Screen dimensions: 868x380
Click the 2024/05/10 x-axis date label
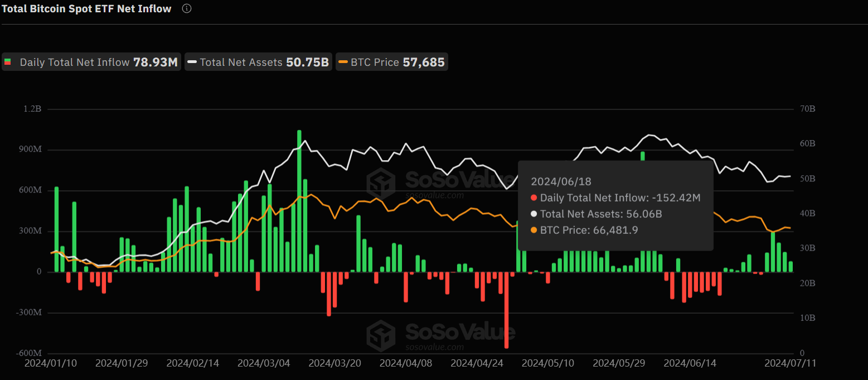pos(547,363)
